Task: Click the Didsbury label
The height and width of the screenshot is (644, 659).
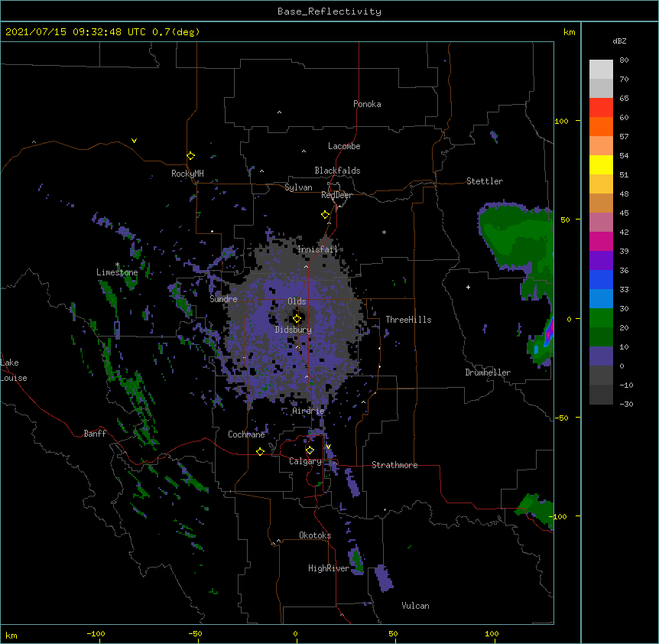Action: pyautogui.click(x=294, y=330)
